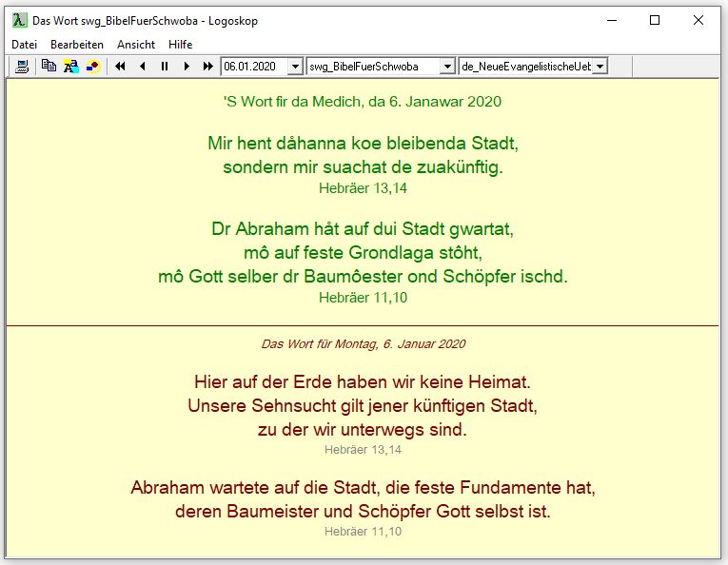Click line "Hier auf der Erde haben wir keine Heimat."

364,382
